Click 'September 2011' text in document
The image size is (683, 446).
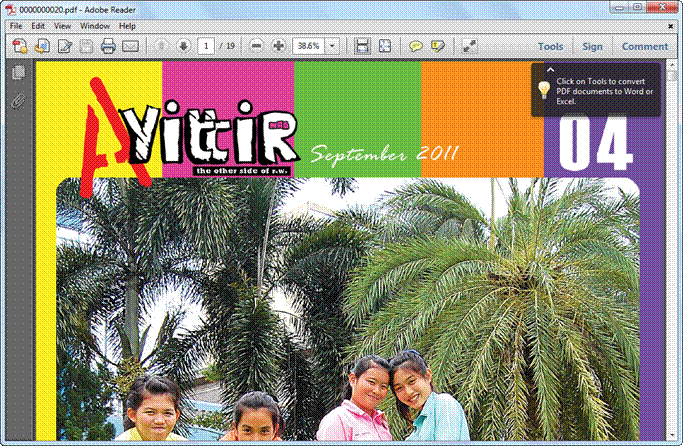point(384,155)
